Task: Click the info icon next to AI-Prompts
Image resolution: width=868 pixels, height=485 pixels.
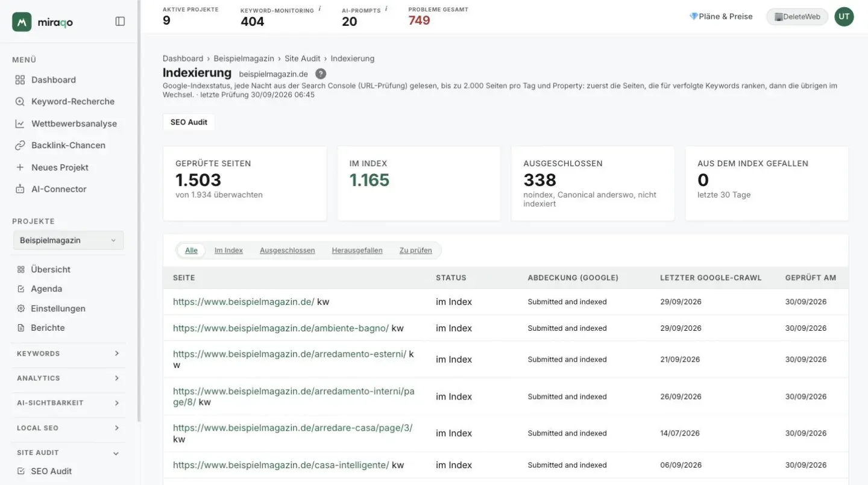Action: pyautogui.click(x=386, y=9)
